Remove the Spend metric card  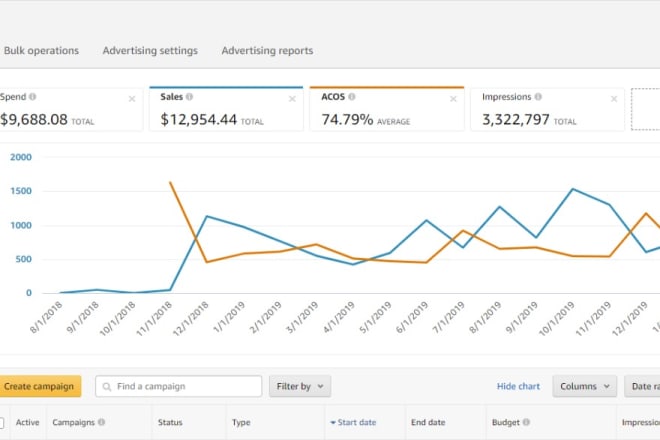(x=132, y=99)
